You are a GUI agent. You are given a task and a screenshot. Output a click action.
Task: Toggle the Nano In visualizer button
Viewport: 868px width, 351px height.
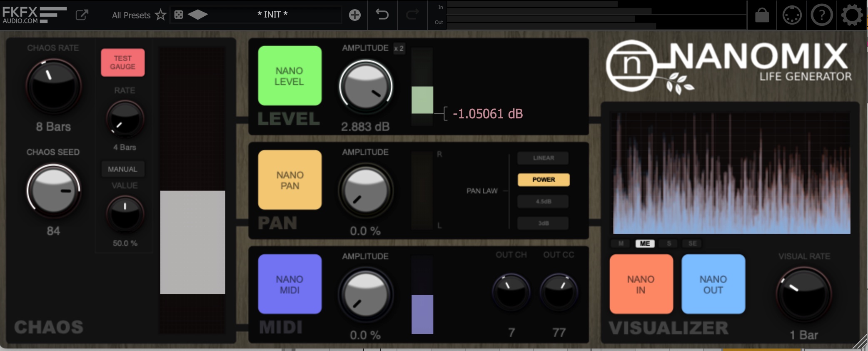(641, 284)
